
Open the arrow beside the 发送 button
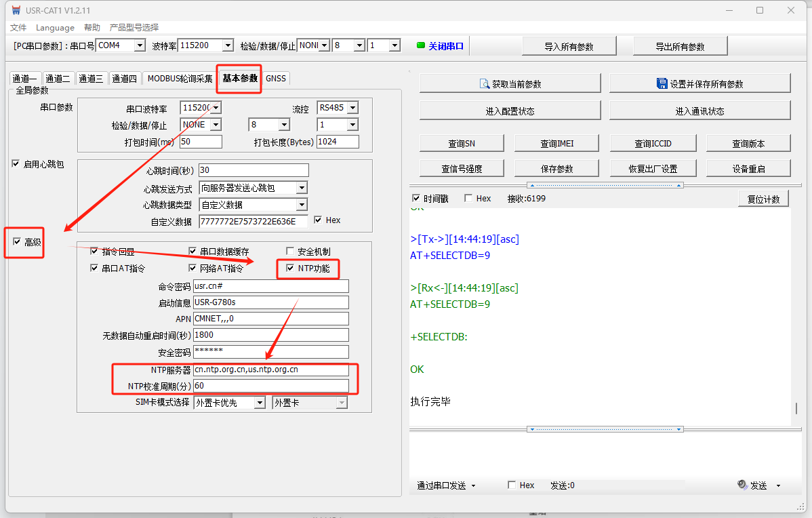coord(778,485)
